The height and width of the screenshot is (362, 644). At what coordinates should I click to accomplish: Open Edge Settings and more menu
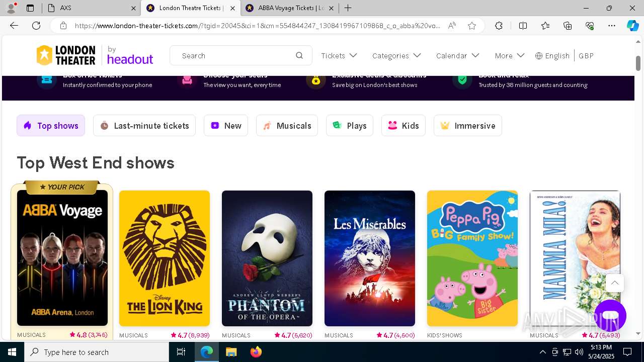click(612, 26)
